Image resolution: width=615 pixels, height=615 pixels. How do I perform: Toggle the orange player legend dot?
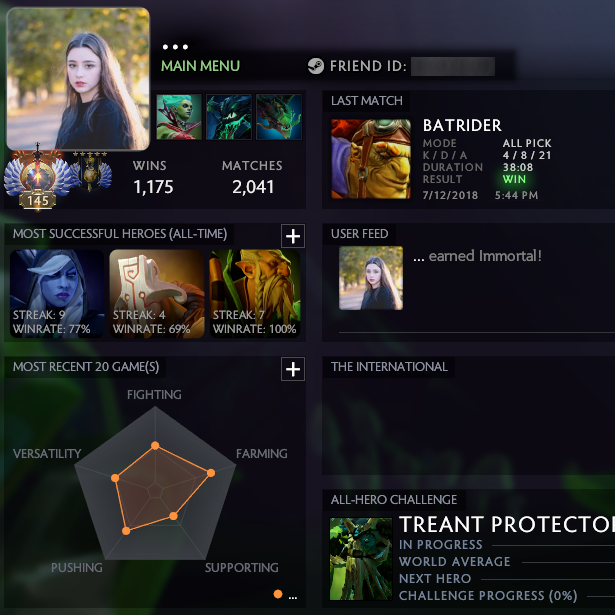[278, 594]
